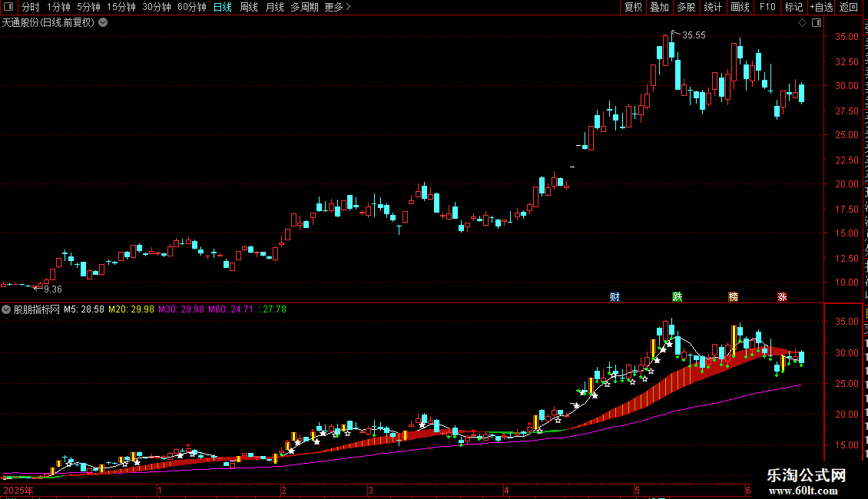Toggle the left sidebar panel icon

tap(8, 7)
